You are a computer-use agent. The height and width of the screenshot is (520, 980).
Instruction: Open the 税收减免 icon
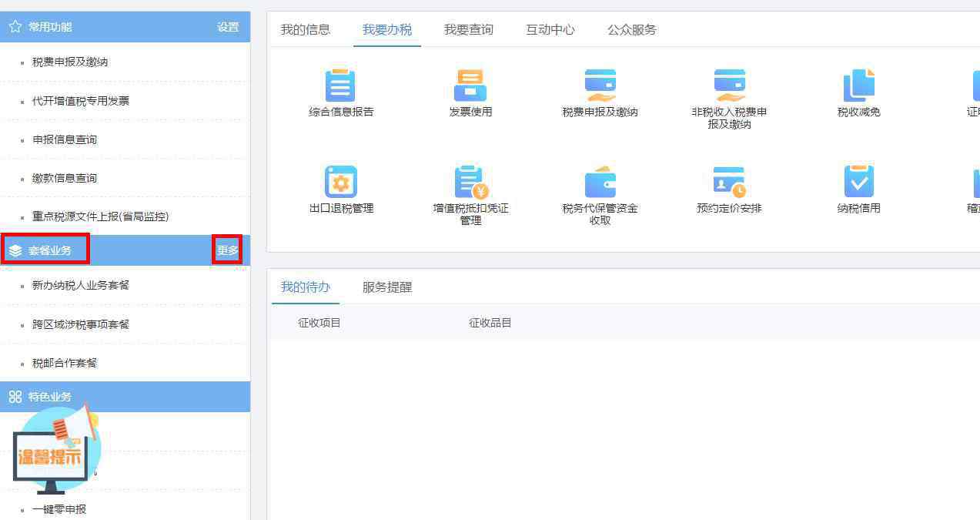click(858, 86)
